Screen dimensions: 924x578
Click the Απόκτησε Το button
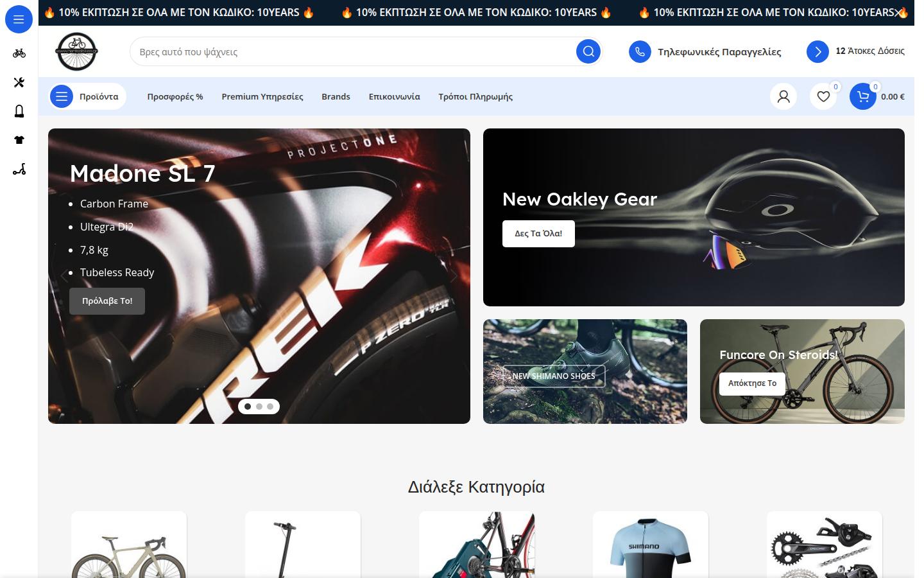coord(752,383)
